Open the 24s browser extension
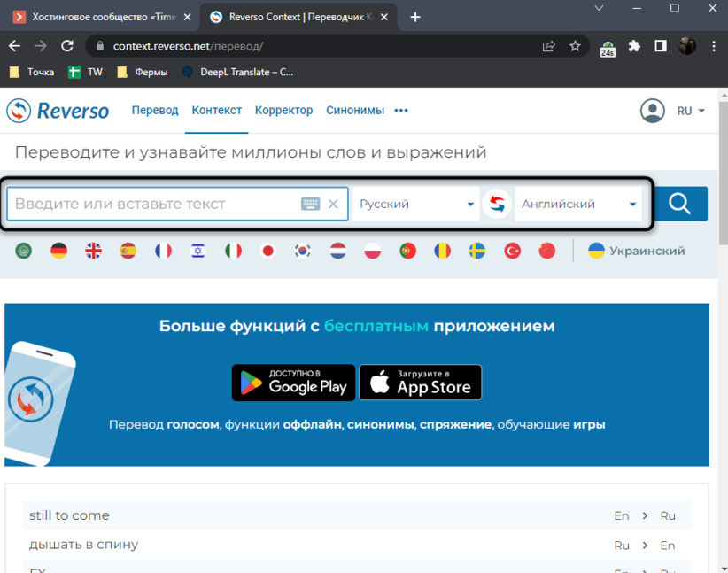This screenshot has height=573, width=728. (x=608, y=48)
